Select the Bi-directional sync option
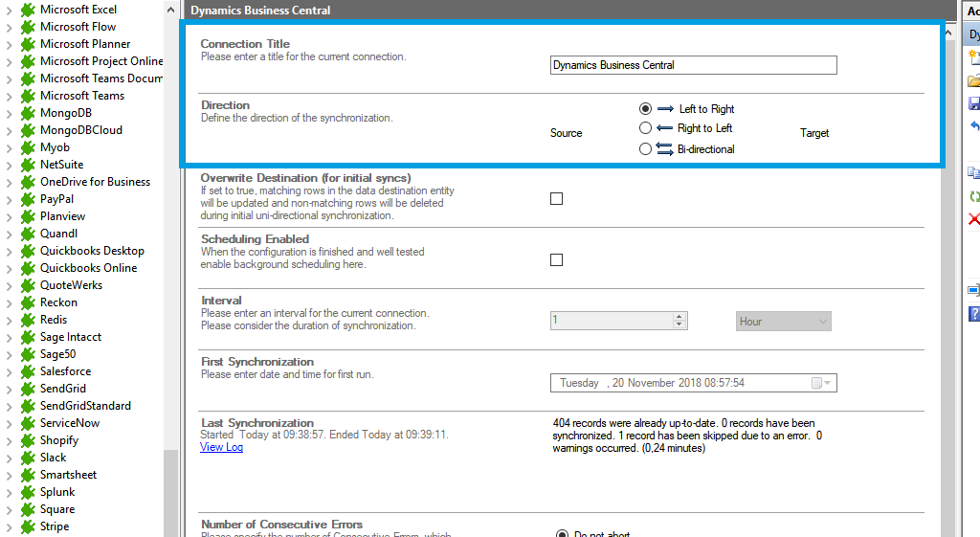Viewport: 980px width, 537px height. 645,149
